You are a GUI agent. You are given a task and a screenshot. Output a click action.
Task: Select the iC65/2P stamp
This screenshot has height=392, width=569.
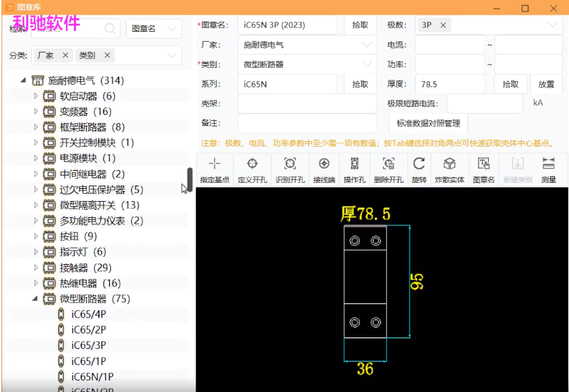(89, 330)
